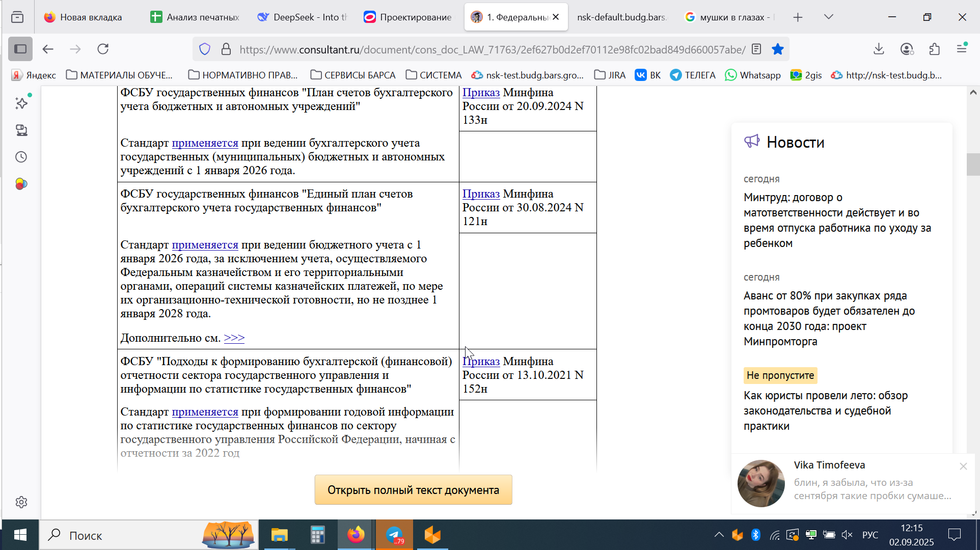Open Telegram from the taskbar
Image resolution: width=980 pixels, height=550 pixels.
tap(394, 535)
